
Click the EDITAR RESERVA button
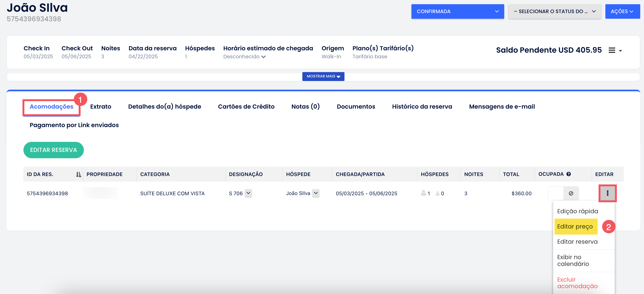53,150
